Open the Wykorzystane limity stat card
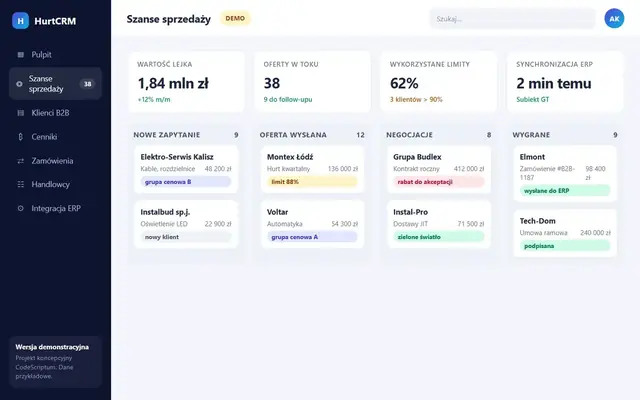Image resolution: width=640 pixels, height=400 pixels. [439, 82]
